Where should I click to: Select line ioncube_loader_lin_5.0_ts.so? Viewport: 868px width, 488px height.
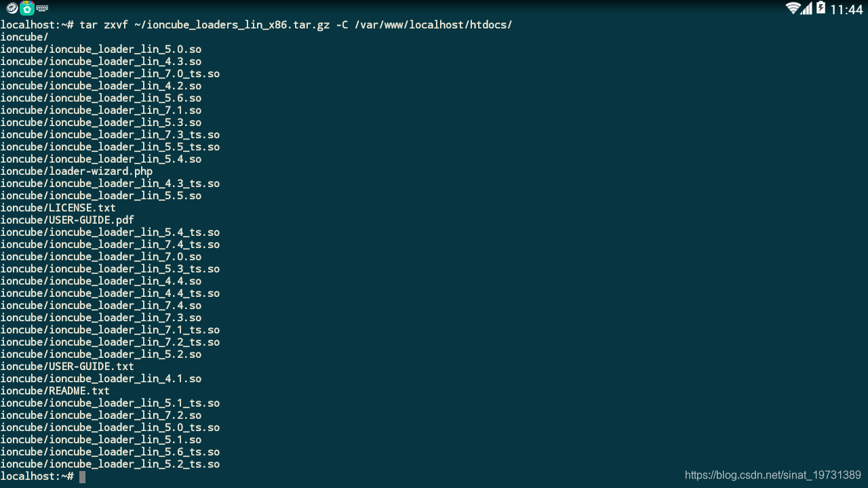pyautogui.click(x=110, y=428)
